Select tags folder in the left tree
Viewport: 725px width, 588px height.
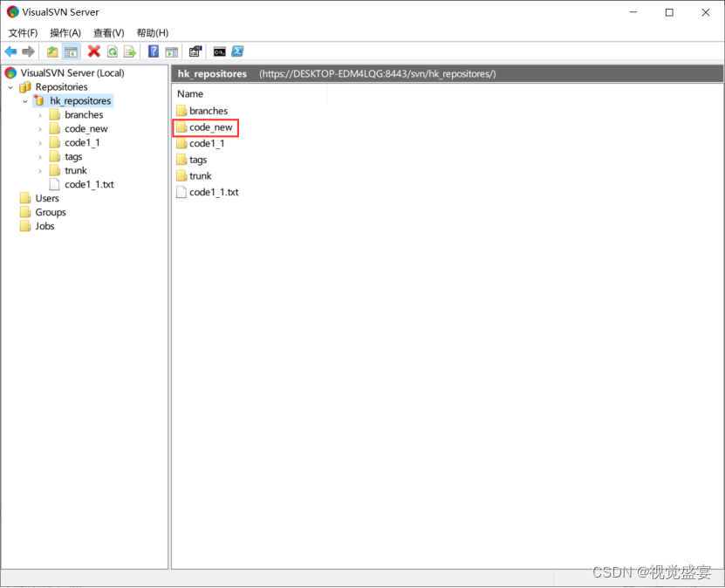pyautogui.click(x=73, y=157)
